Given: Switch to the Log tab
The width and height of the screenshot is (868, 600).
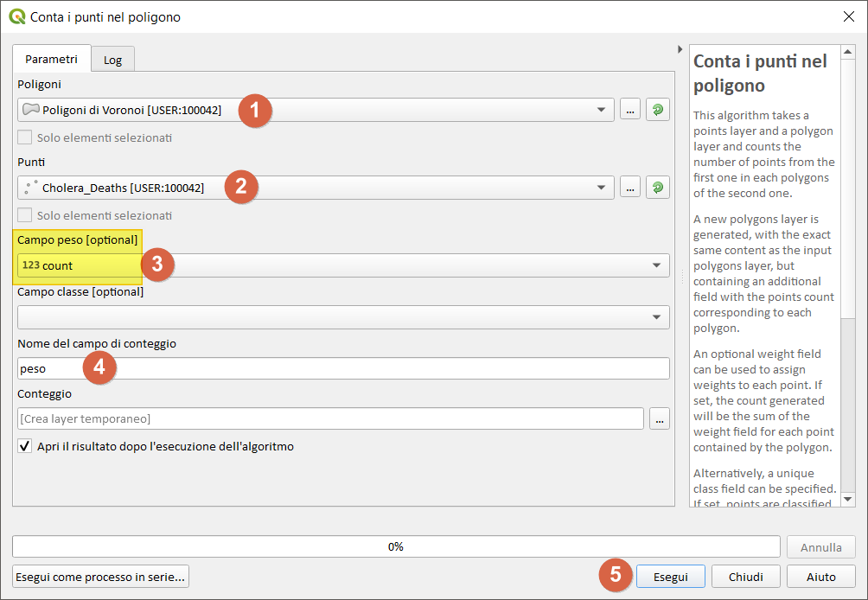Looking at the screenshot, I should click(x=112, y=60).
